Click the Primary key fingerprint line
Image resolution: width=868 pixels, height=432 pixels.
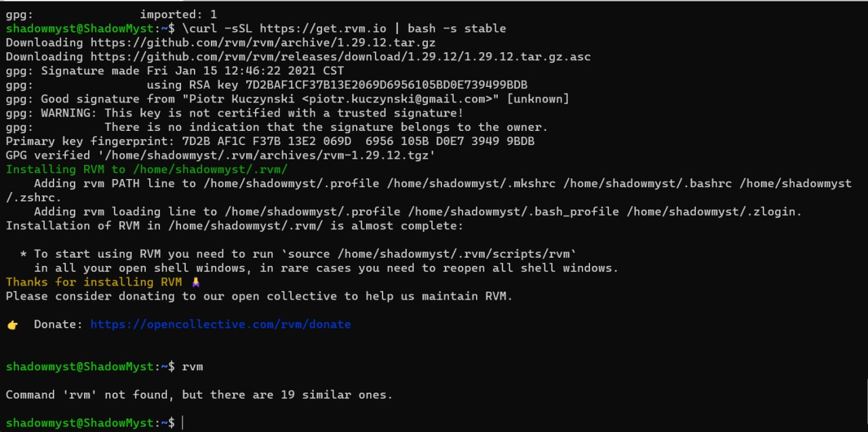(270, 142)
